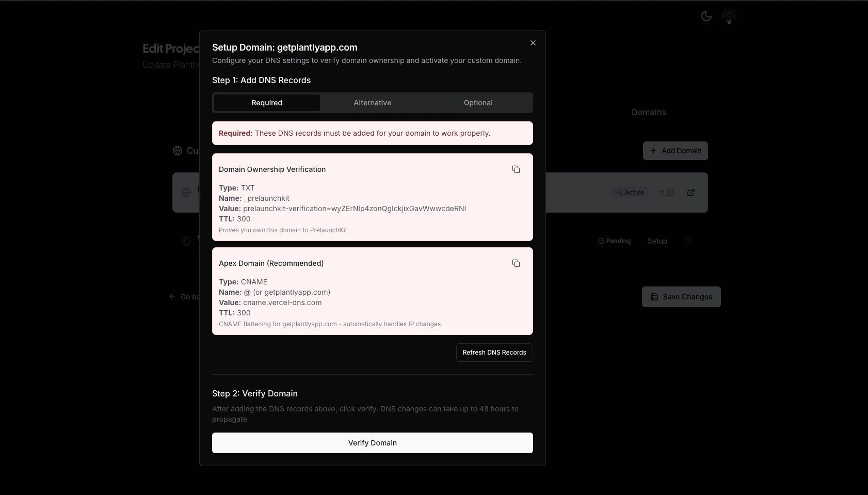Switch to the Required DNS records tab

tap(267, 103)
